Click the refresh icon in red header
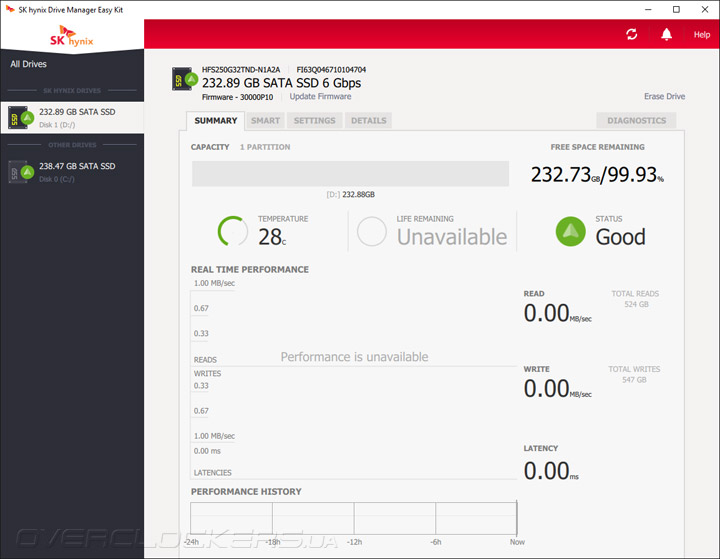The width and height of the screenshot is (720, 559). pos(632,34)
